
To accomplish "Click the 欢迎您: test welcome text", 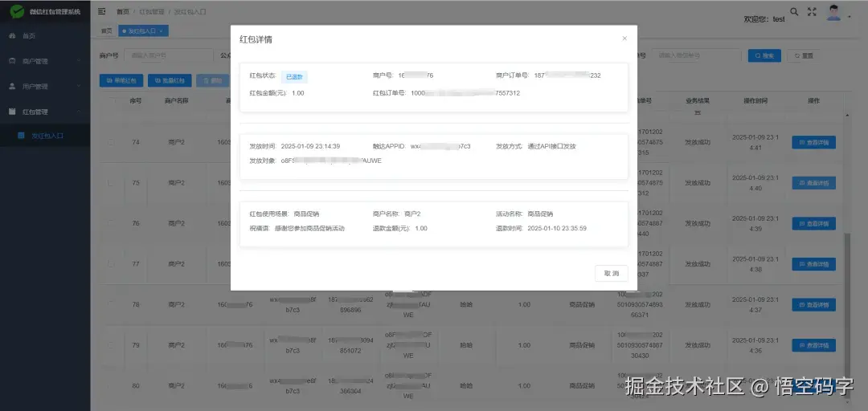I will click(764, 18).
